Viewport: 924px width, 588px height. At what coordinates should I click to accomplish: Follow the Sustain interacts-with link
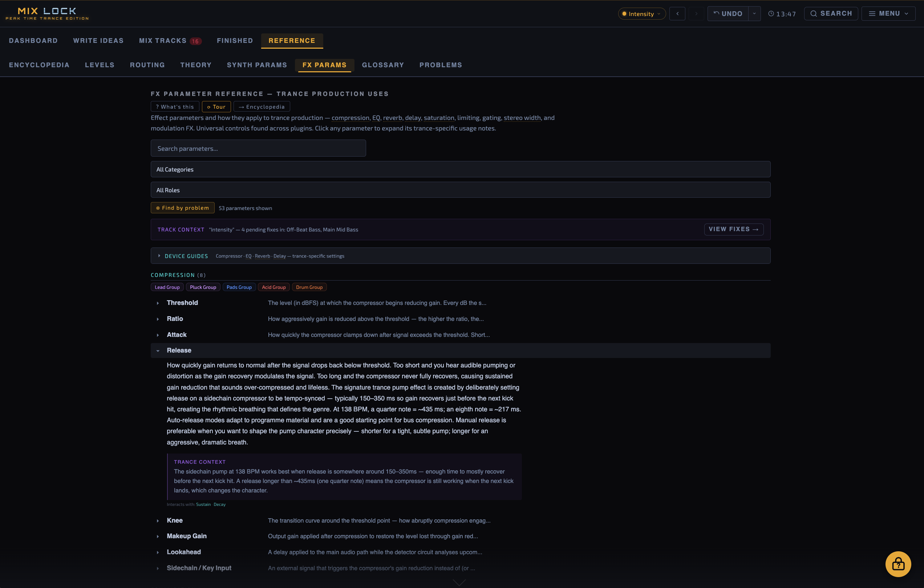click(203, 504)
